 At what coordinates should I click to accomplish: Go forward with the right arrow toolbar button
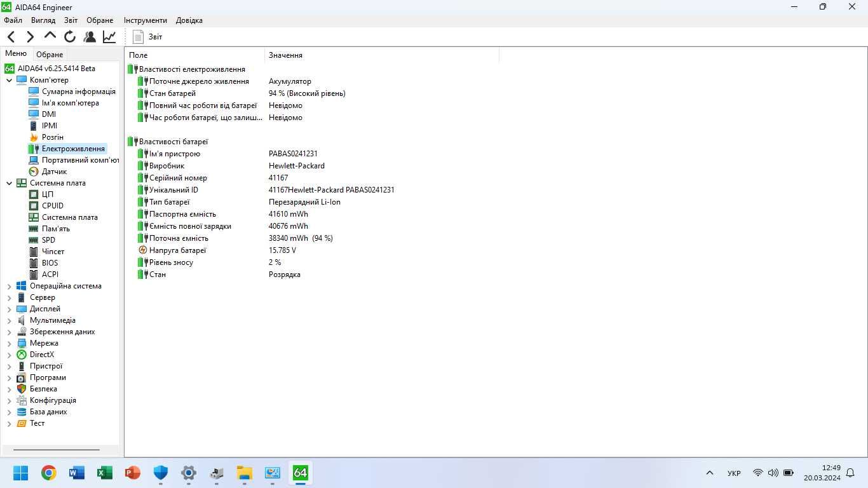click(30, 37)
